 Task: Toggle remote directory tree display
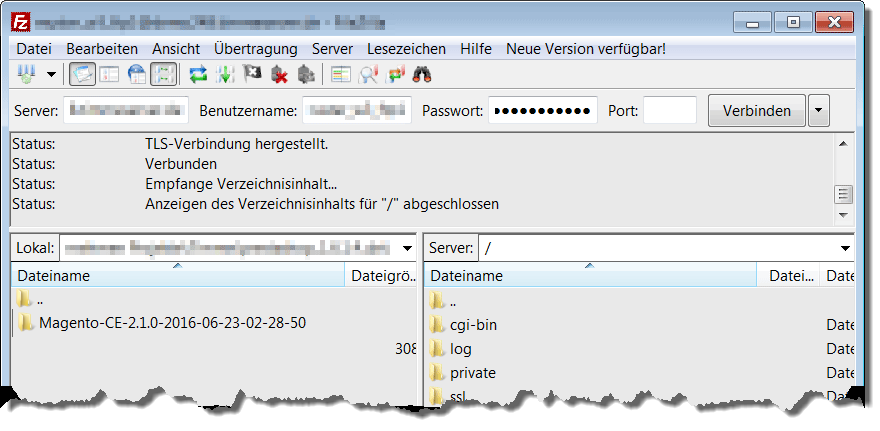click(x=136, y=74)
